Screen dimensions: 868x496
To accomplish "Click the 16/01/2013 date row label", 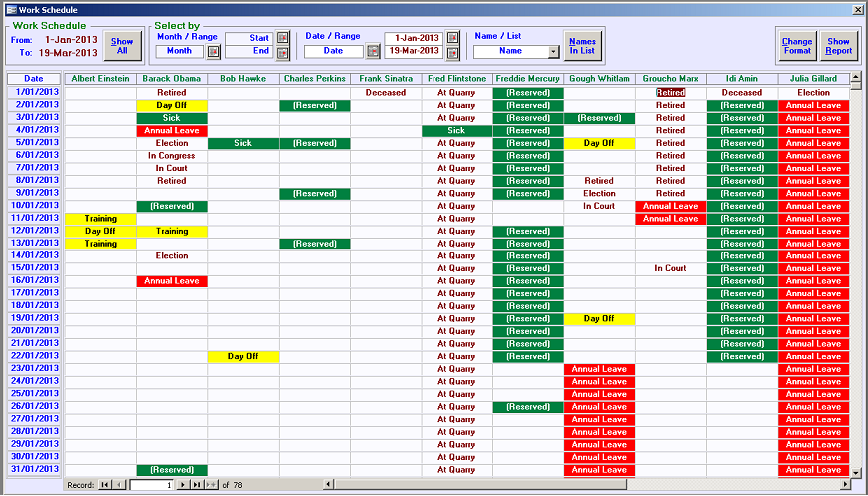I will (34, 280).
